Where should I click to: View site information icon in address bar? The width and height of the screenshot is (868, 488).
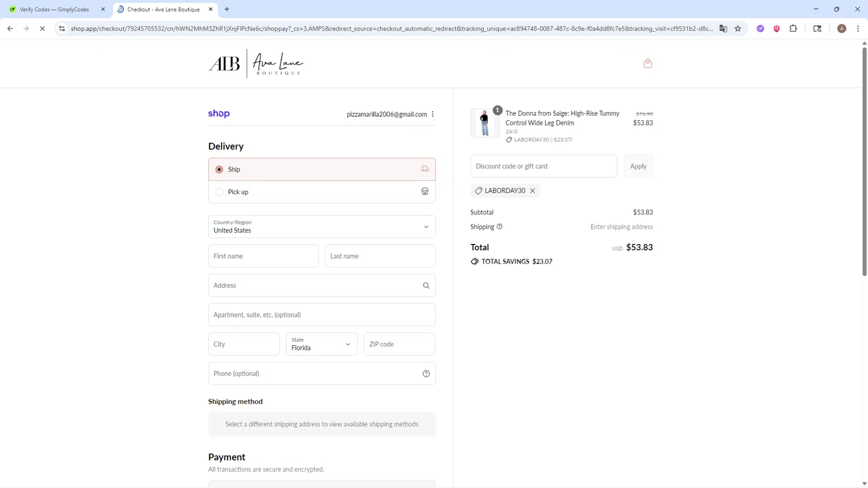click(62, 28)
